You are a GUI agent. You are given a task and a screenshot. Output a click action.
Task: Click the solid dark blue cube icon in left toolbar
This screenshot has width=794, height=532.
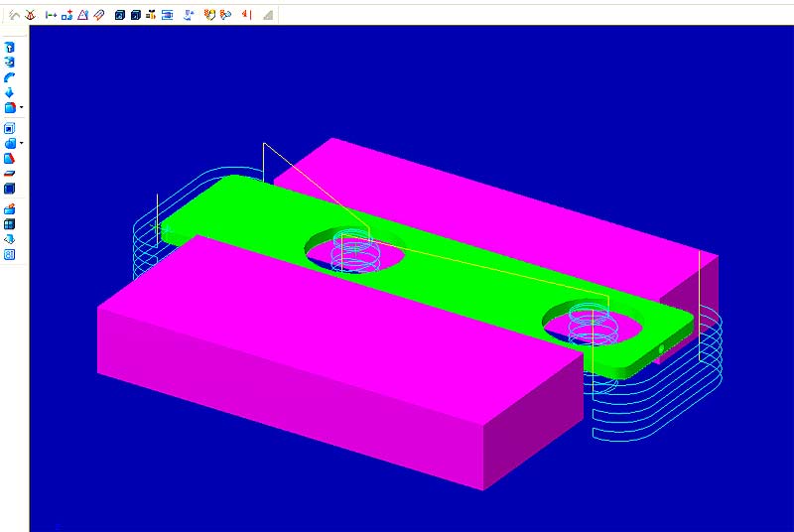click(x=10, y=189)
